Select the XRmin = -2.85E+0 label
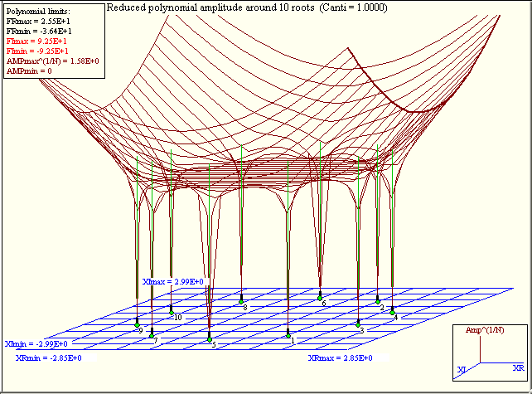532x394 pixels. tap(48, 358)
